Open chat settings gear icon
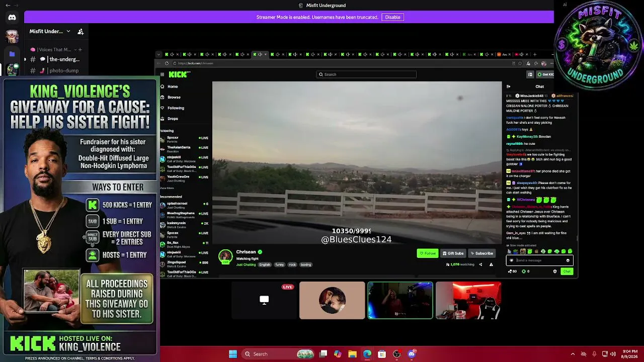 coord(555,271)
